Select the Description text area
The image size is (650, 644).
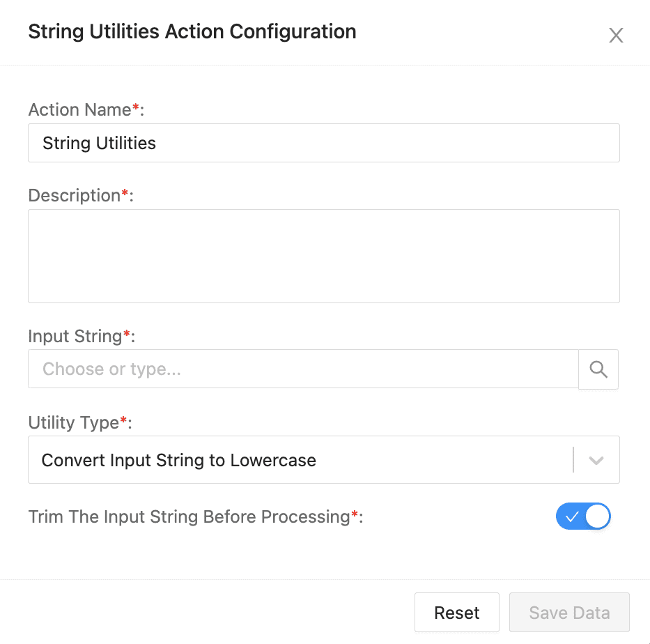(x=324, y=256)
